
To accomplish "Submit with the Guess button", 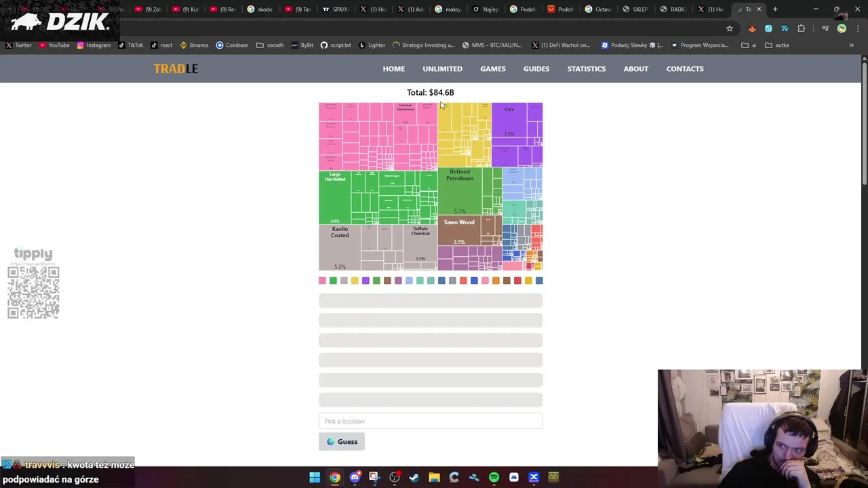I will pyautogui.click(x=342, y=442).
